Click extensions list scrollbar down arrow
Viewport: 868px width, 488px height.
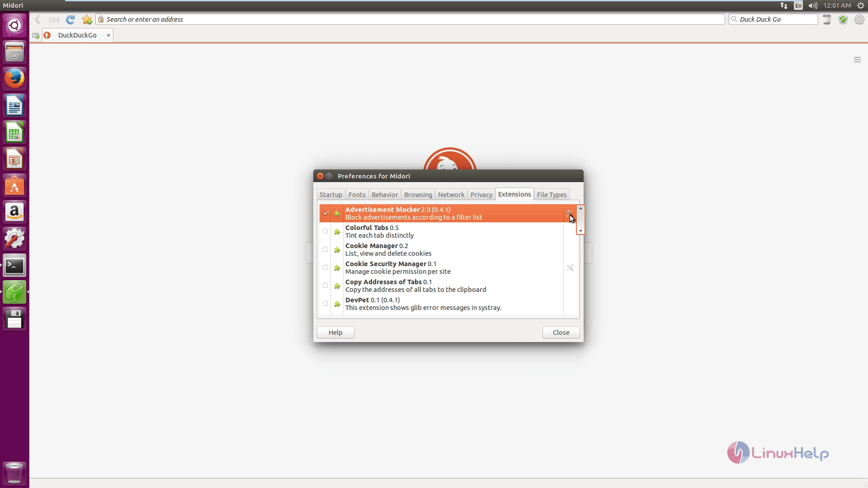point(580,231)
